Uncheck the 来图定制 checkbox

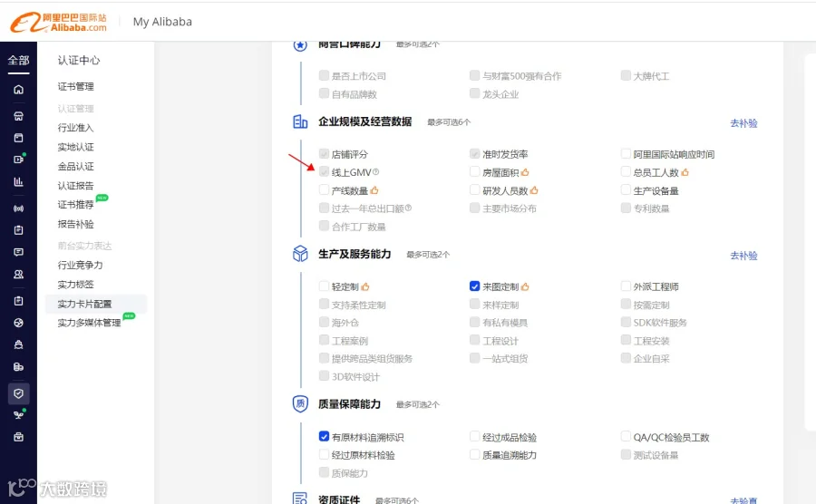point(474,286)
